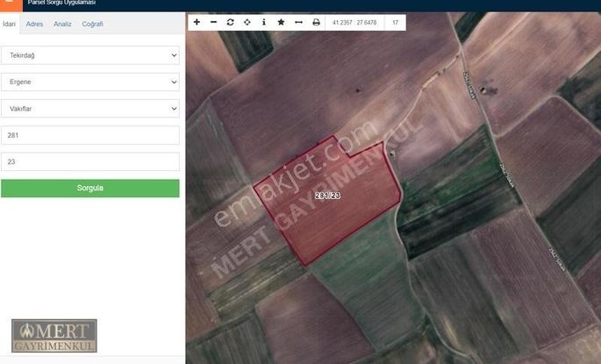Click the orange menu icon top-left
The height and width of the screenshot is (364, 601).
[x=11, y=5]
